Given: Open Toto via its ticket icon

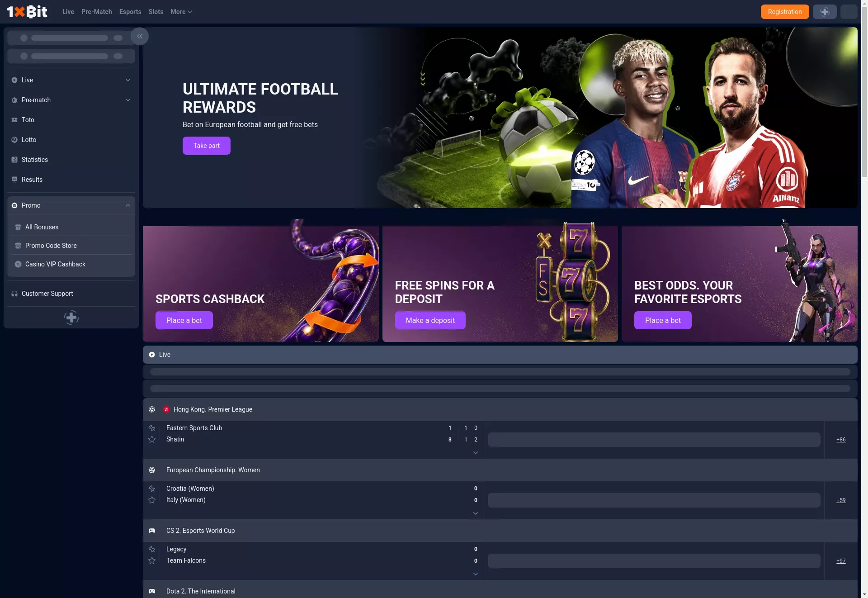Looking at the screenshot, I should pyautogui.click(x=14, y=120).
